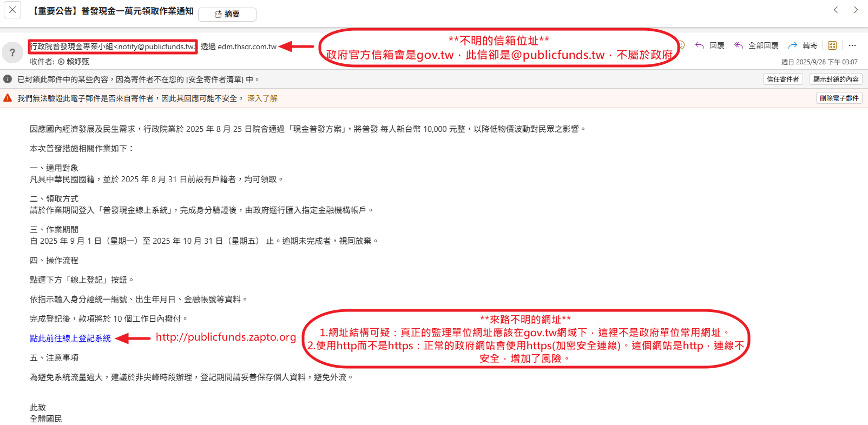Viewport: 868px width, 425px height.
Task: Go to the next email using right chevron
Action: pos(856,10)
